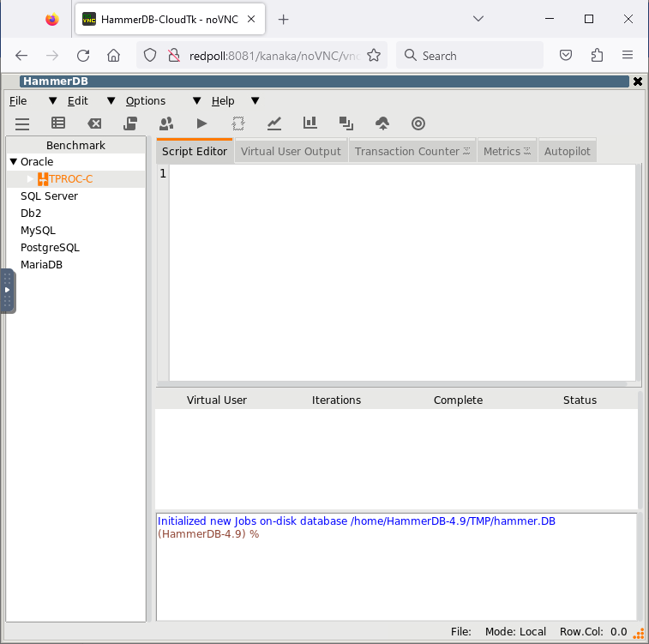Click the Status column header
This screenshot has height=644, width=649.
coord(580,400)
